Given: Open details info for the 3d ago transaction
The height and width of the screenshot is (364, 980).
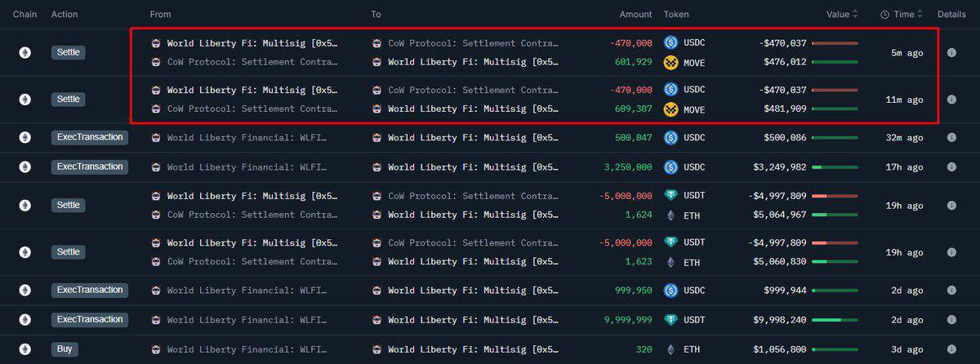Looking at the screenshot, I should pos(951,349).
